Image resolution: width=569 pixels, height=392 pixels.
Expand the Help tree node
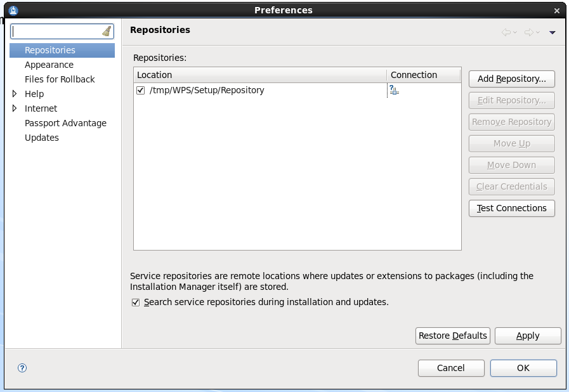click(15, 94)
